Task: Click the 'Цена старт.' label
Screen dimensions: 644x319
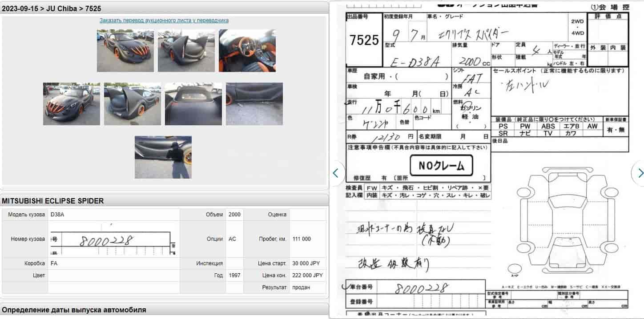Action: click(x=272, y=263)
